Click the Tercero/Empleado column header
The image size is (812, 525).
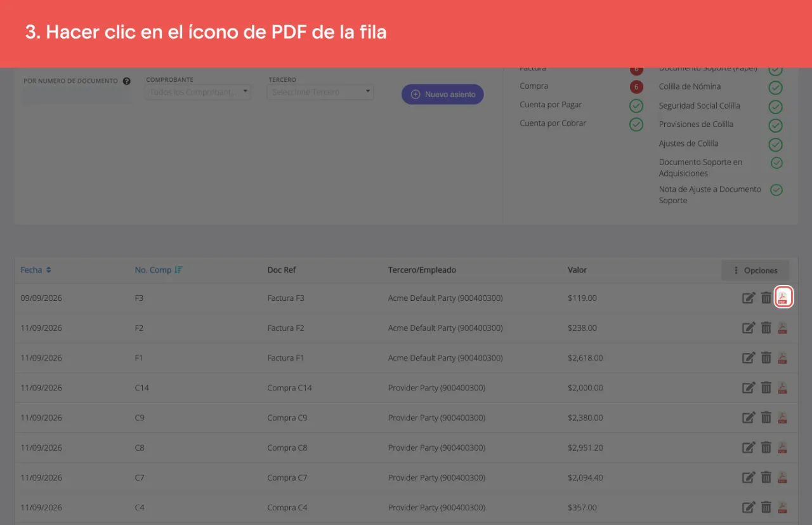[x=422, y=270]
